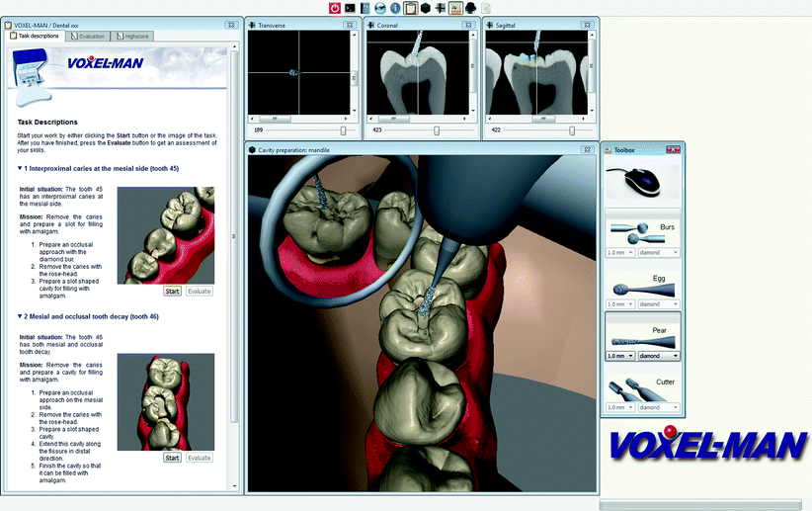Toggle the cross-section views toolbar icon
This screenshot has width=812, height=511.
coord(440,8)
